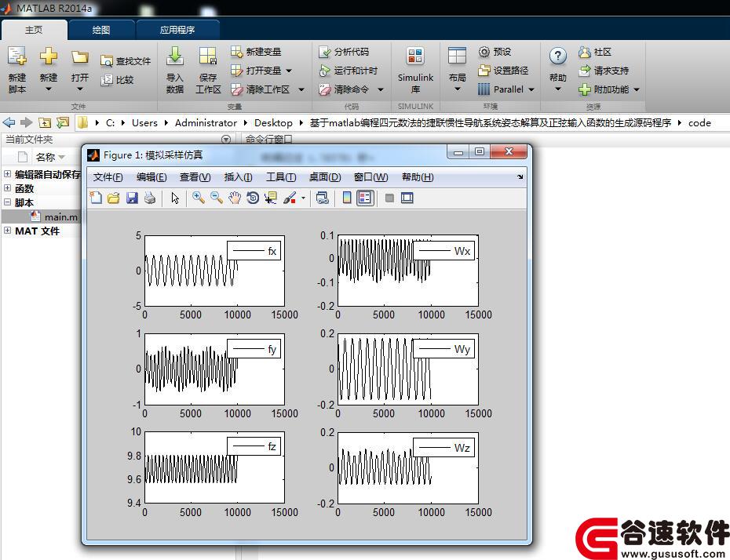
Task: Save the workspace with 保存工作区
Action: (x=208, y=70)
